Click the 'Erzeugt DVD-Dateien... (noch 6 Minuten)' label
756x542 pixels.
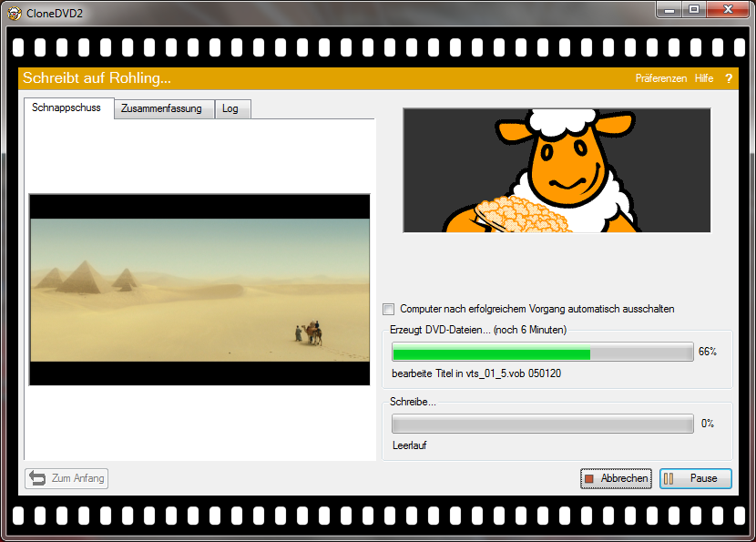478,330
